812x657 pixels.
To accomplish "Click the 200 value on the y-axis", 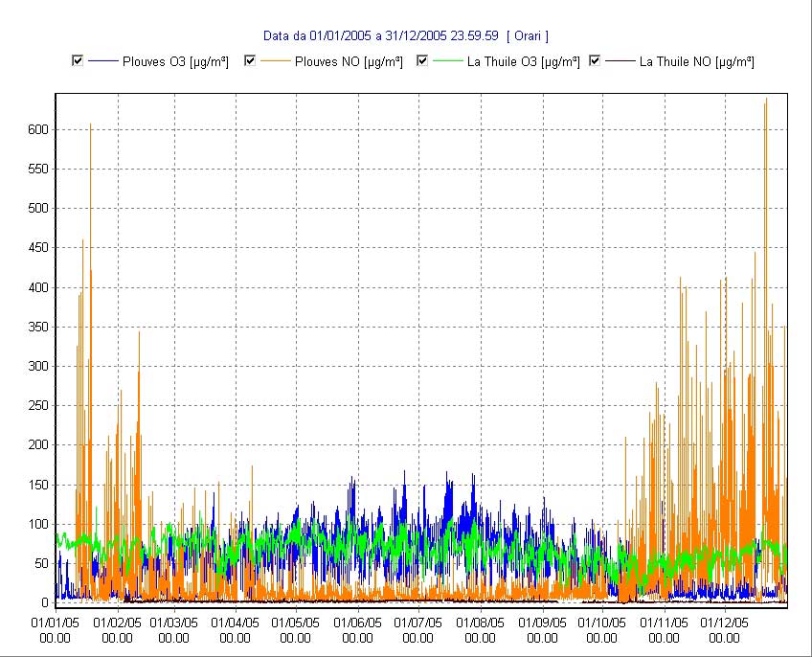I will pos(37,445).
